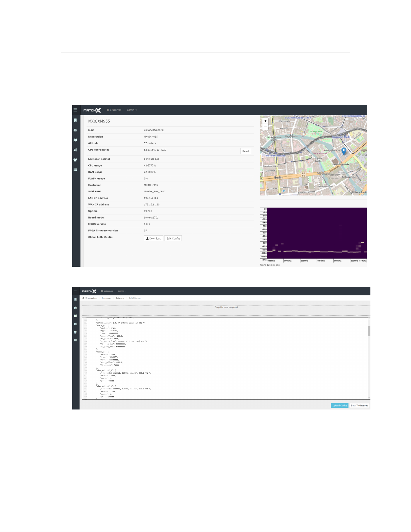Click scroll-up arrow of config editor
Viewport: 411px width, 532px height.
click(369, 319)
